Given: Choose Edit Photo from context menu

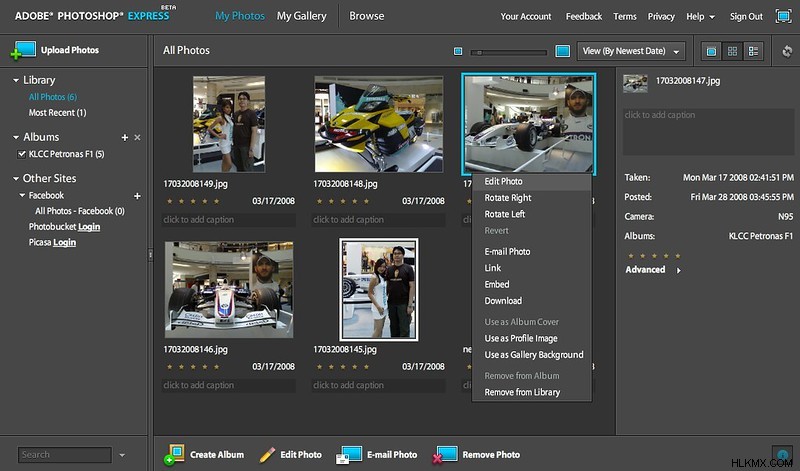Looking at the screenshot, I should tap(532, 181).
